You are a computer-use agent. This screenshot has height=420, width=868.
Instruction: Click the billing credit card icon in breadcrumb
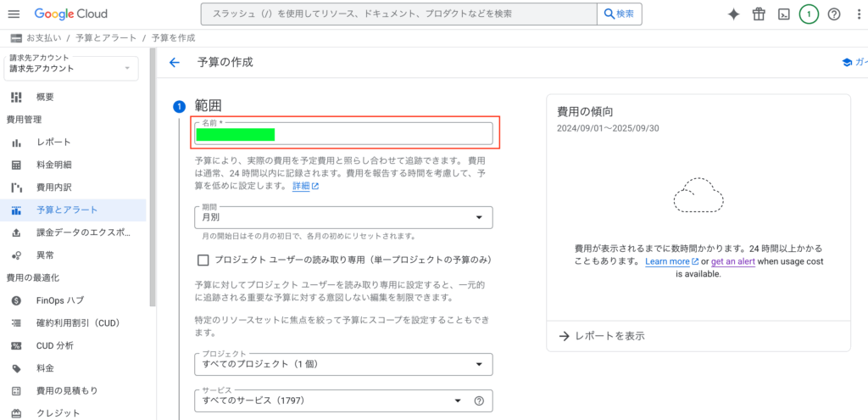pos(16,37)
